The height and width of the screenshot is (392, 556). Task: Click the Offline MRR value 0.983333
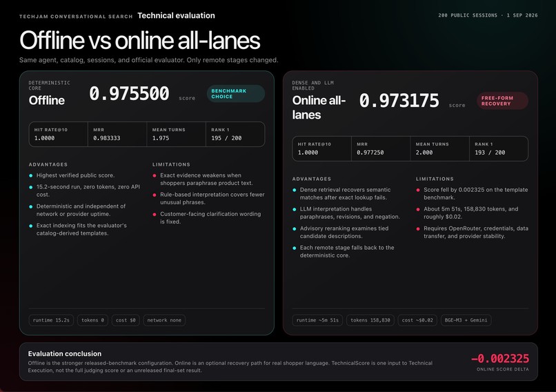107,138
